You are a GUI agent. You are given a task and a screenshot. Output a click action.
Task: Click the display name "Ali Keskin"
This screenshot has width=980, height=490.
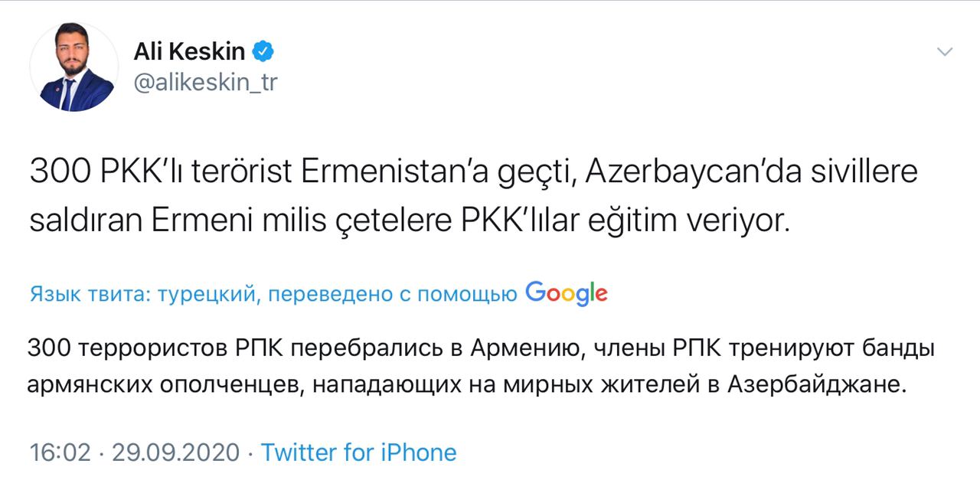pyautogui.click(x=189, y=52)
